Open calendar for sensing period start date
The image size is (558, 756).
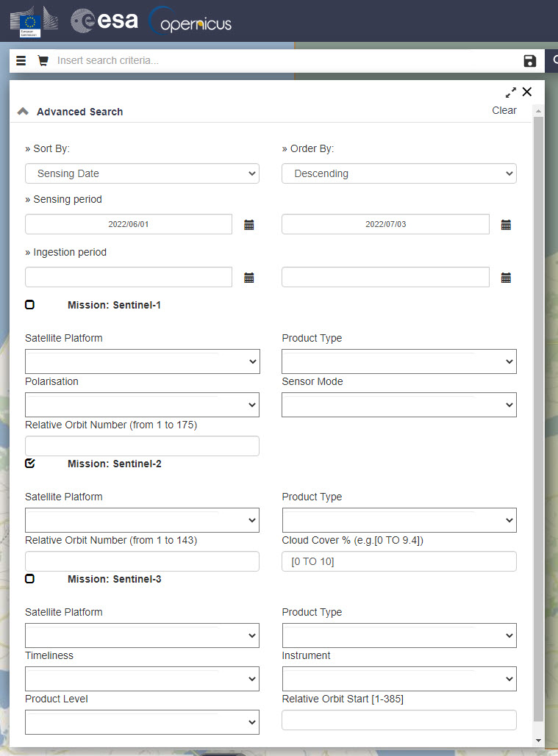coord(249,225)
